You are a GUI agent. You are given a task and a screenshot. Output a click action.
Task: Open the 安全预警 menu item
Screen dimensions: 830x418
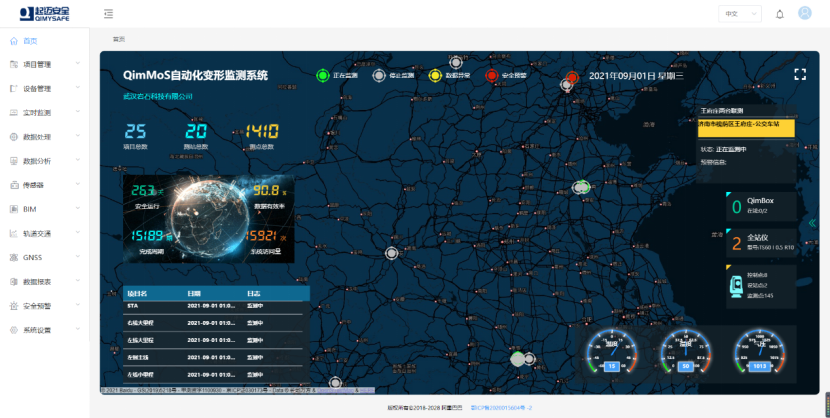click(x=44, y=306)
